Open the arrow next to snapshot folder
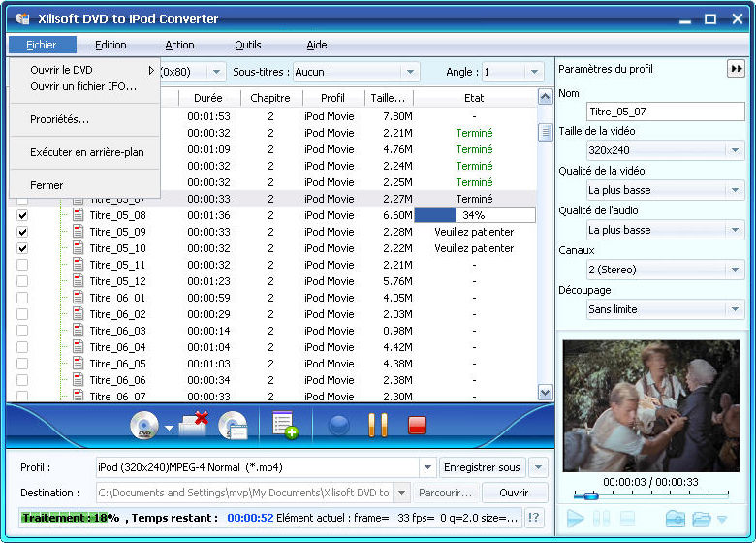 [x=722, y=520]
